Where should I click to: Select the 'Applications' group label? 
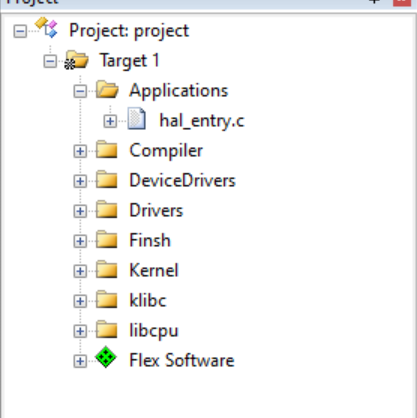click(179, 91)
